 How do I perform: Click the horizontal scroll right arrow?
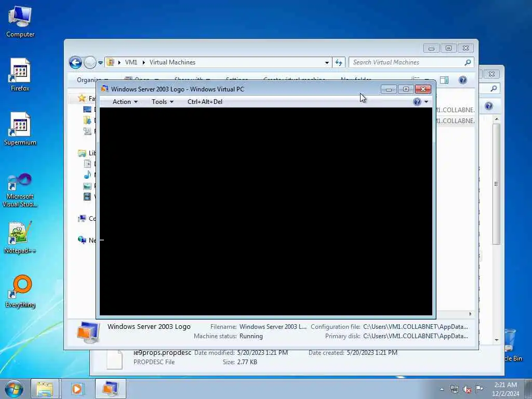470,314
